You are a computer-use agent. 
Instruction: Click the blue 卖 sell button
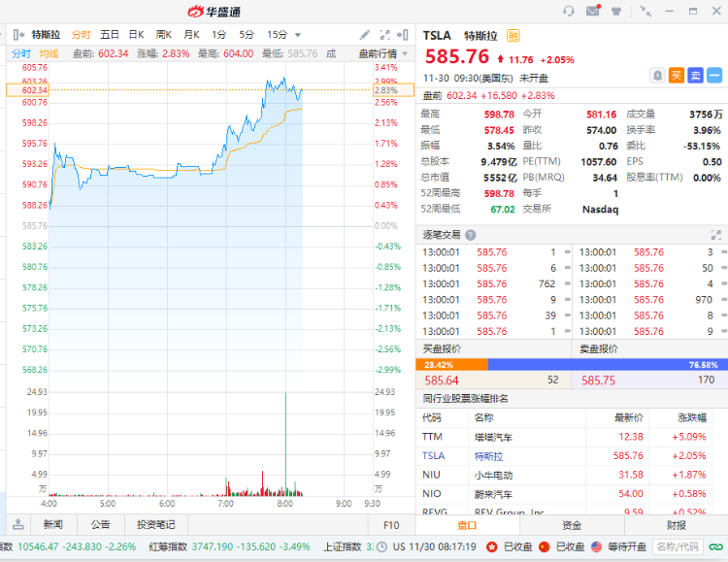point(696,76)
